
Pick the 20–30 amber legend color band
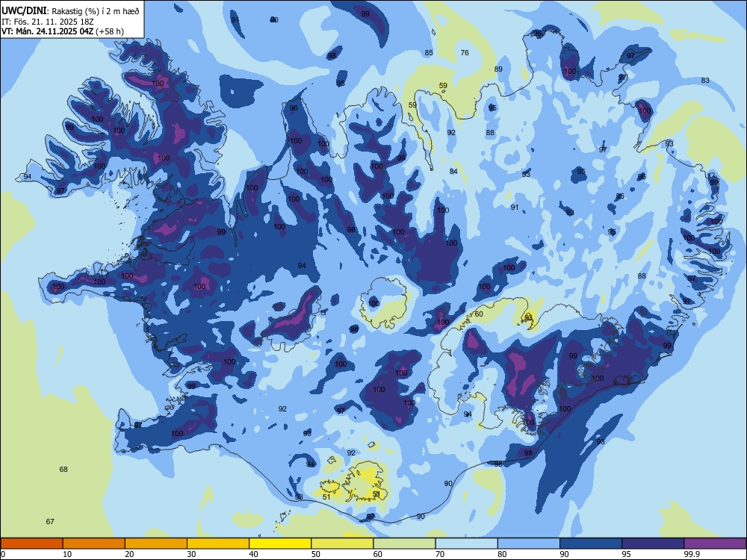[156, 544]
